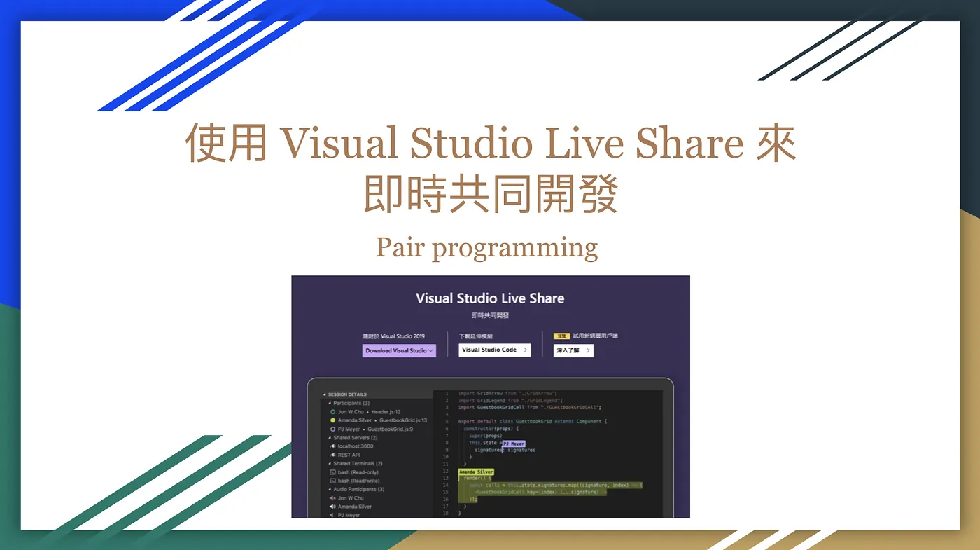Screen dimensions: 980x550
Task: Click code line 3 import GuestbookGridCell
Action: (530, 407)
